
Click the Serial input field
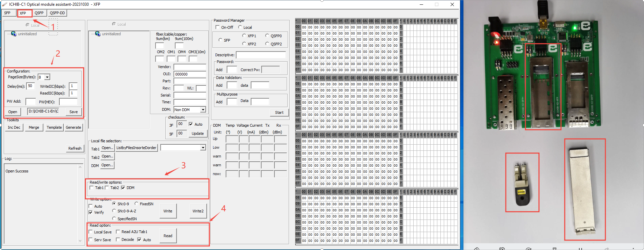190,96
